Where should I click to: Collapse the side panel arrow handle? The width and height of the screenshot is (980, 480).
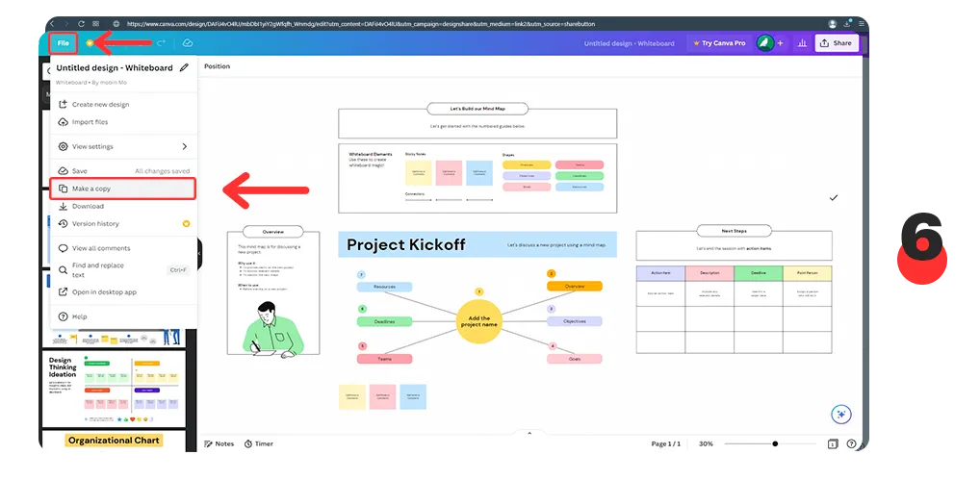pos(198,254)
